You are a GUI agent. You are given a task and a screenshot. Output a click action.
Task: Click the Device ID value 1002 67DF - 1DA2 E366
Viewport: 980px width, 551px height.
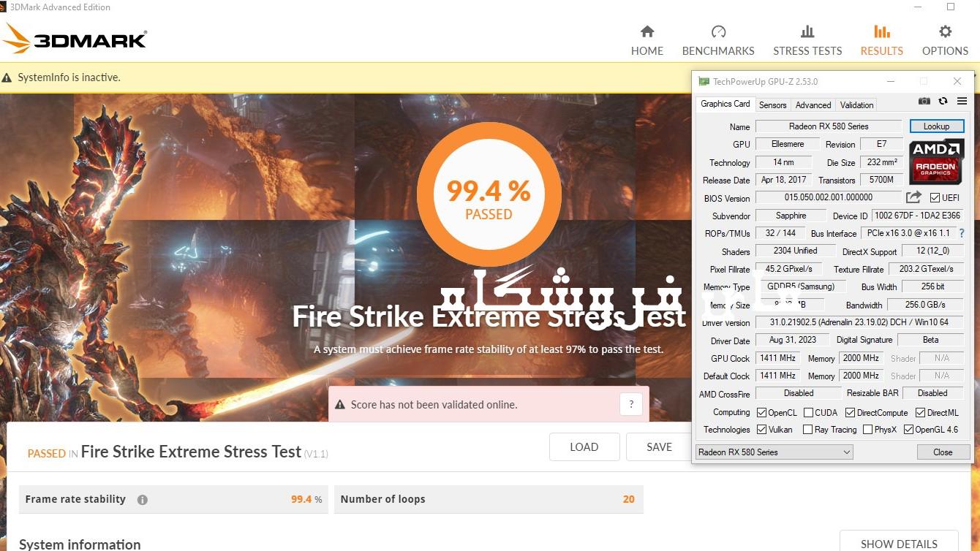click(x=917, y=216)
